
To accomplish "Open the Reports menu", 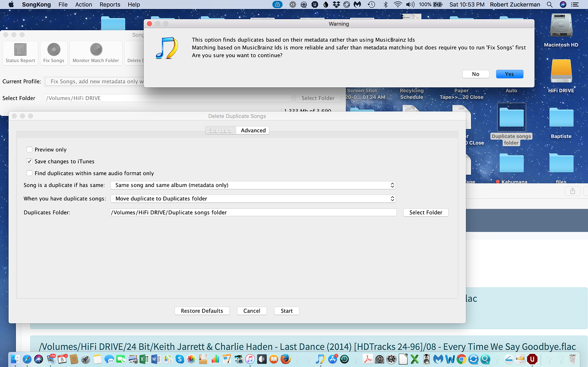I will pos(110,4).
